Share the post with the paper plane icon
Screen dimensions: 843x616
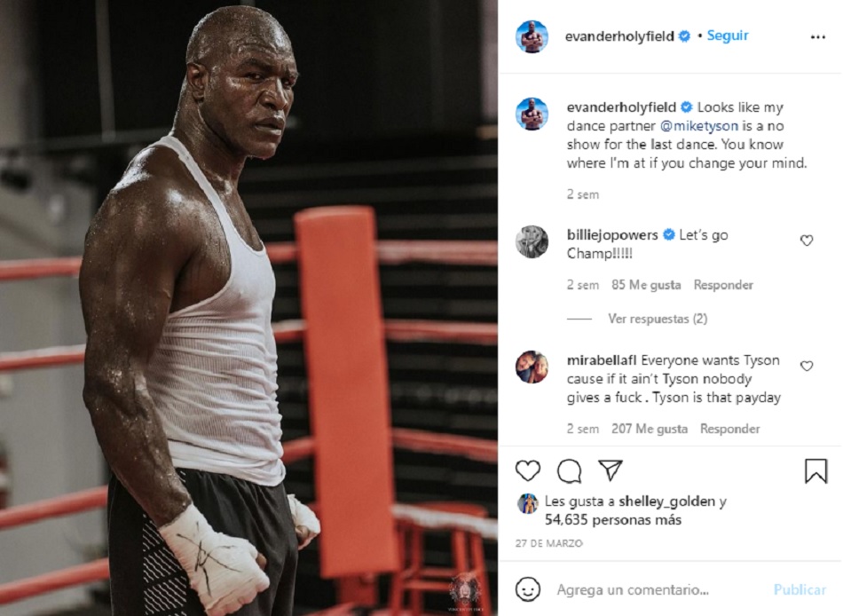[611, 470]
